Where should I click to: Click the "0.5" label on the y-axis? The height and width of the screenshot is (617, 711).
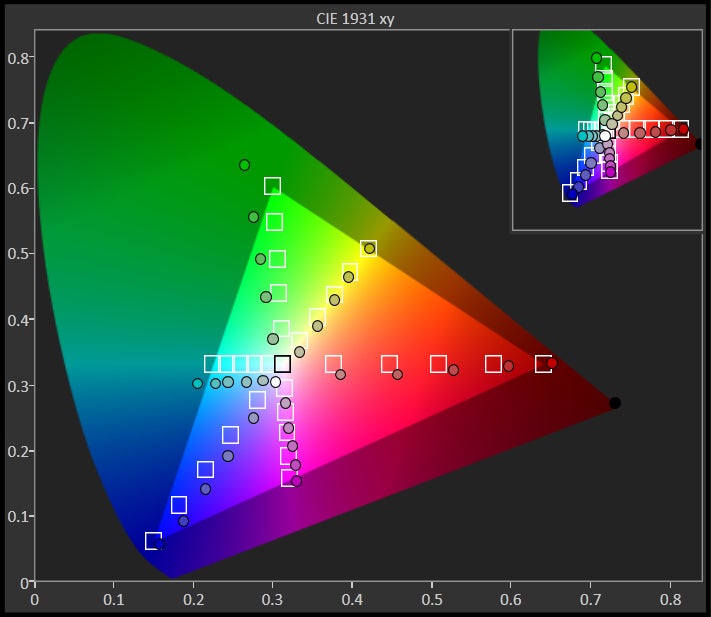18,253
